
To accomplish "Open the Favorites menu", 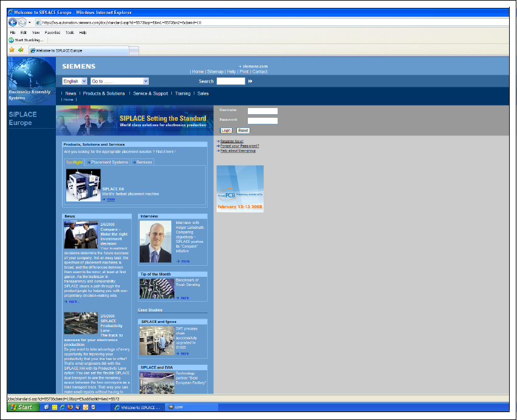I will tap(52, 33).
